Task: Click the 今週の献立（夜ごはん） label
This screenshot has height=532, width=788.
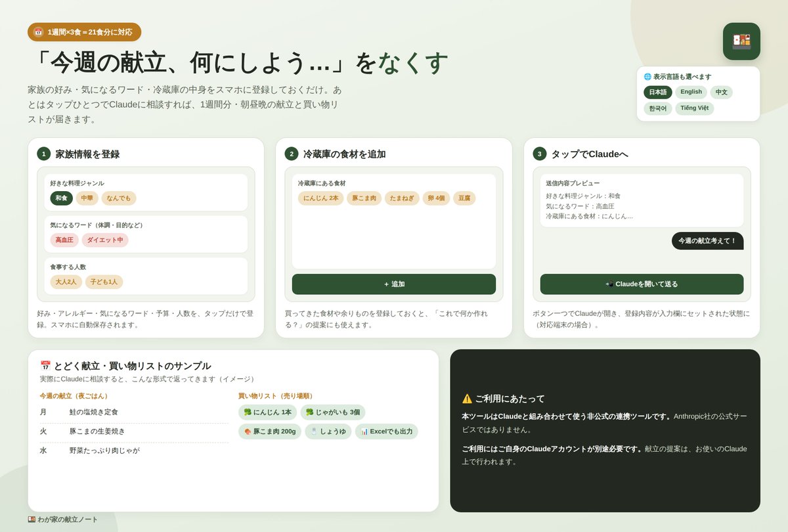Action: click(x=76, y=396)
